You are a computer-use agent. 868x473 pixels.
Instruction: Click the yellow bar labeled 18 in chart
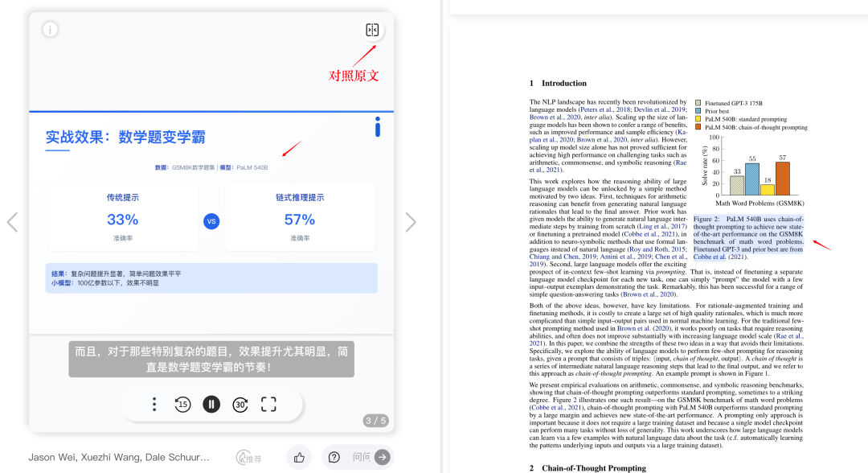click(x=768, y=189)
